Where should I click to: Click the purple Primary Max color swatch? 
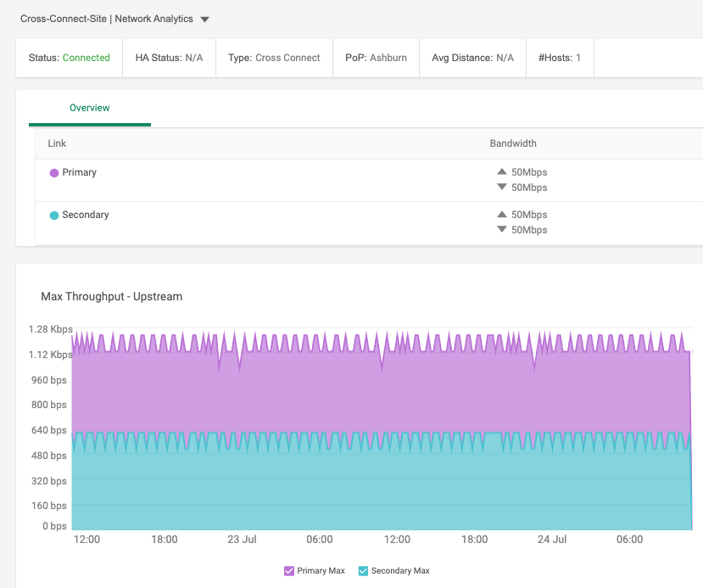[289, 570]
